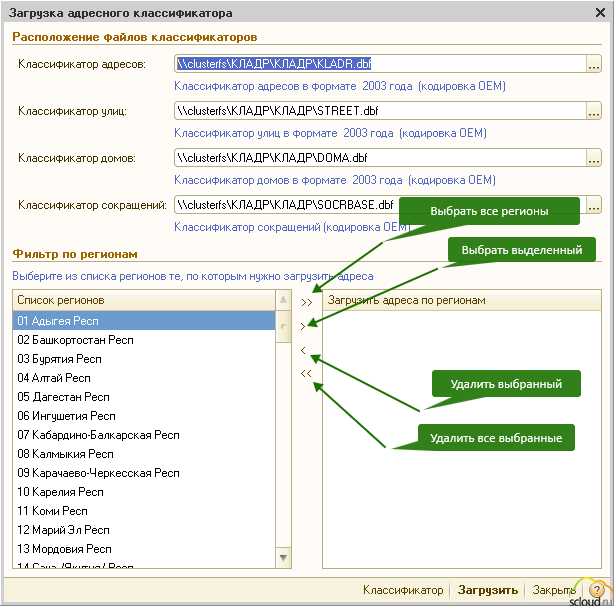Image resolution: width=614 pixels, height=606 pixels.
Task: Click the label Классификатор домов:
Action: pyautogui.click(x=77, y=158)
